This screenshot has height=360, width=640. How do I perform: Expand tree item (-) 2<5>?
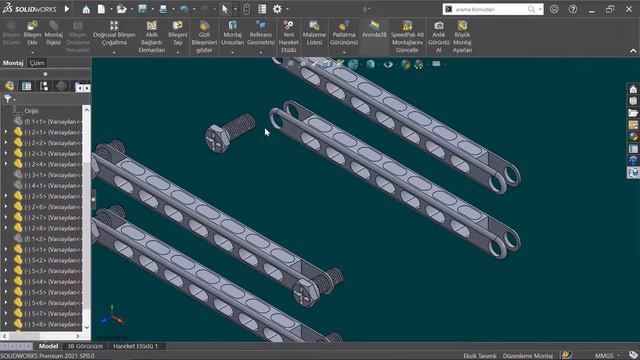[x=6, y=196]
